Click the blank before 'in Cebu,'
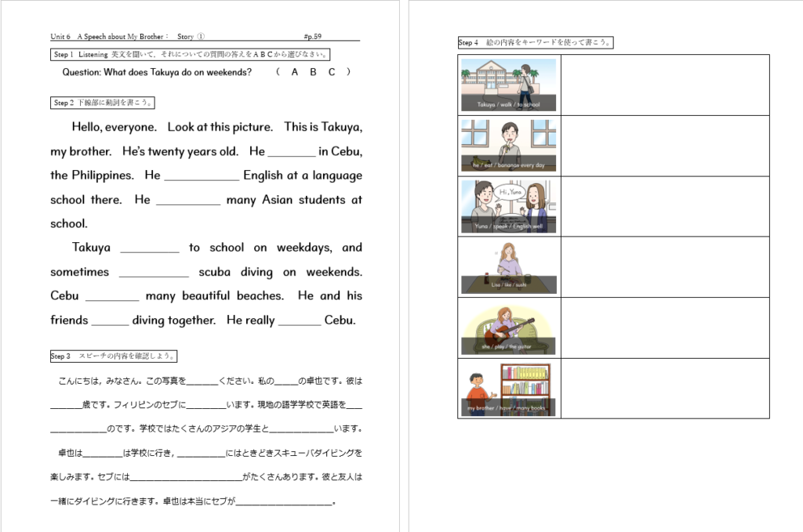803x532 pixels. [292, 153]
